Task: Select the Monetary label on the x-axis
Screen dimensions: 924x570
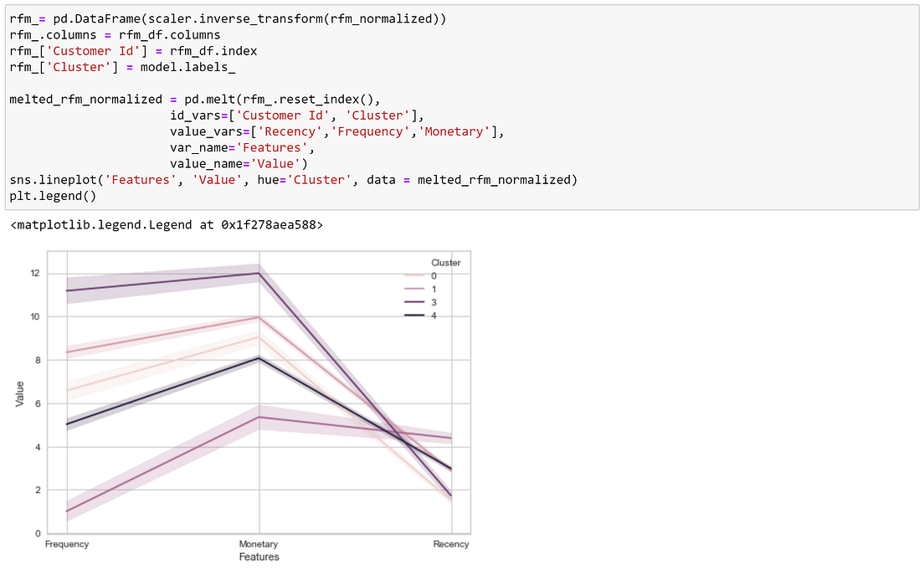Action: pos(259,543)
